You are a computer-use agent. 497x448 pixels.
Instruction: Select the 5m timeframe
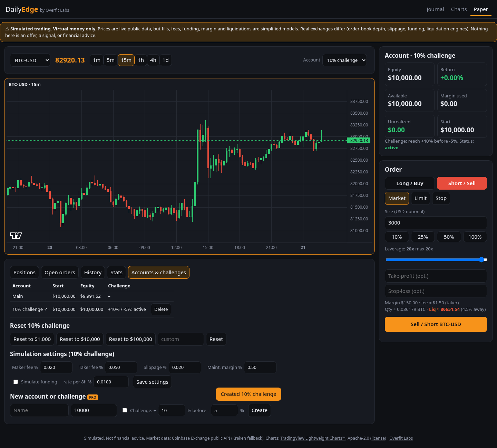(x=110, y=60)
